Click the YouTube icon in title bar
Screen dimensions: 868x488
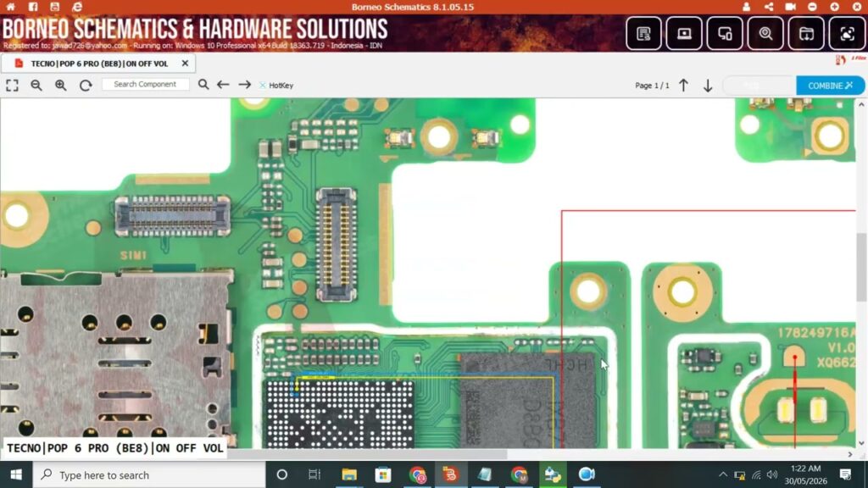tap(54, 7)
